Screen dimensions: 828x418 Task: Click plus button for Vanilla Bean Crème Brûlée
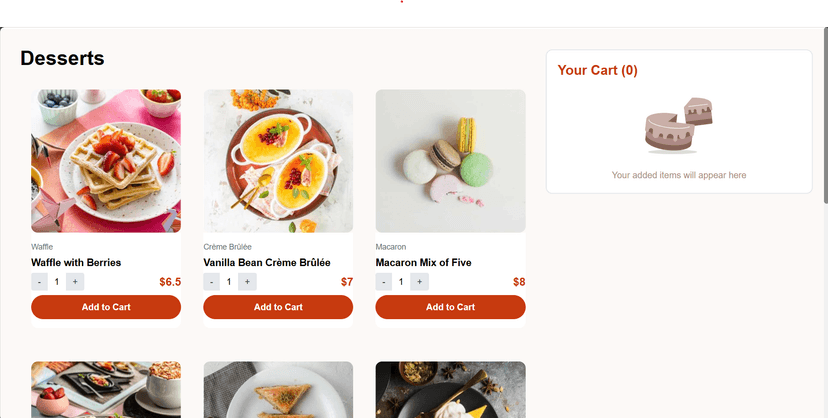point(247,282)
